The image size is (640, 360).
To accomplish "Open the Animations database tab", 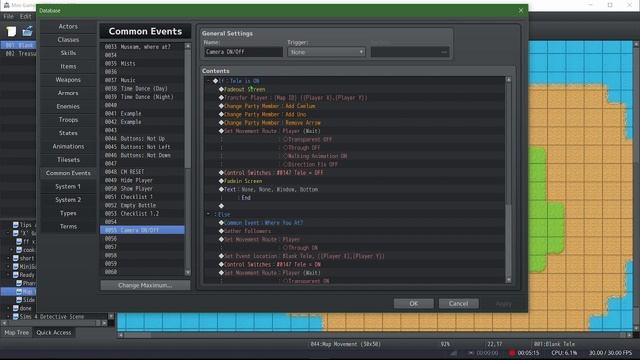I will (68, 147).
